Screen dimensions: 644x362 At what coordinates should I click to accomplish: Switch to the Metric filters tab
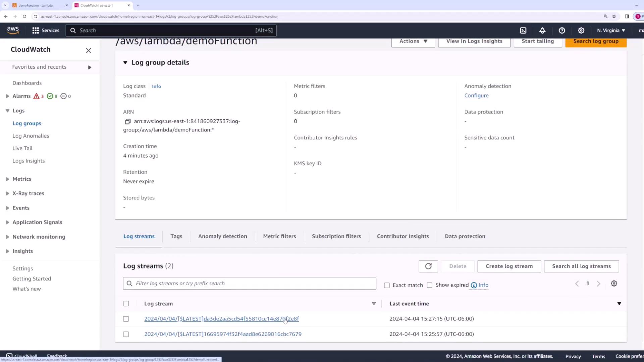(x=279, y=236)
